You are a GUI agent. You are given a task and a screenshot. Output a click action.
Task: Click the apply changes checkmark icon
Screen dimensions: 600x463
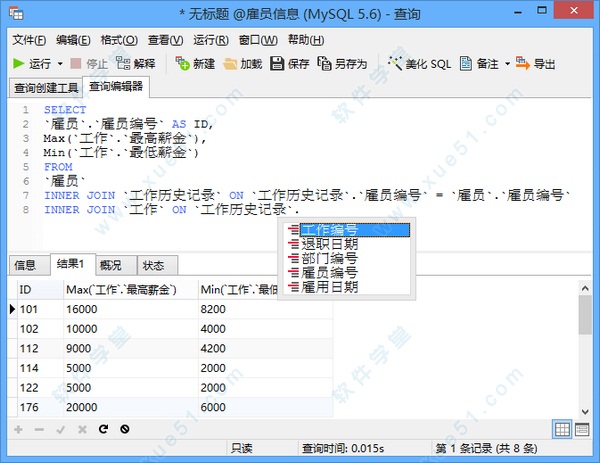coord(60,429)
